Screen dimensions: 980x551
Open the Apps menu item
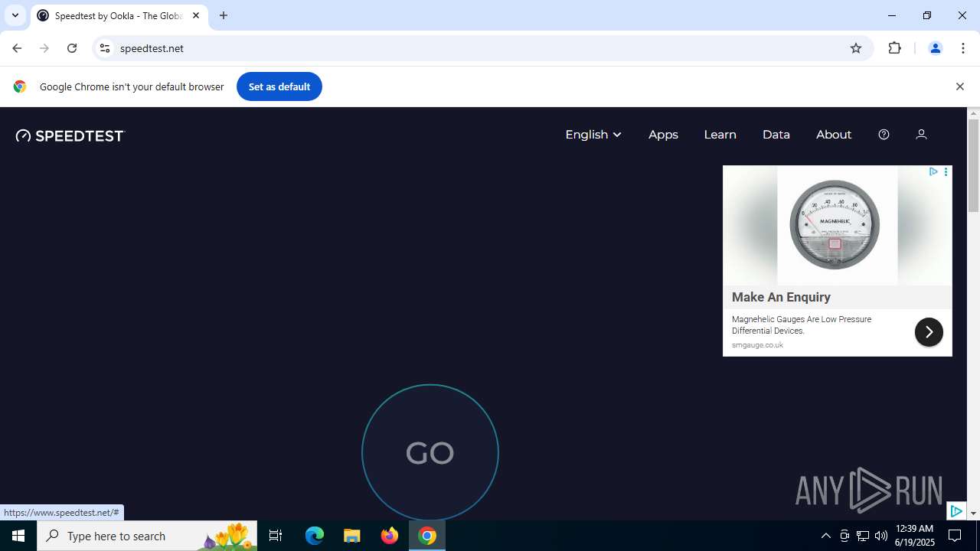[663, 135]
